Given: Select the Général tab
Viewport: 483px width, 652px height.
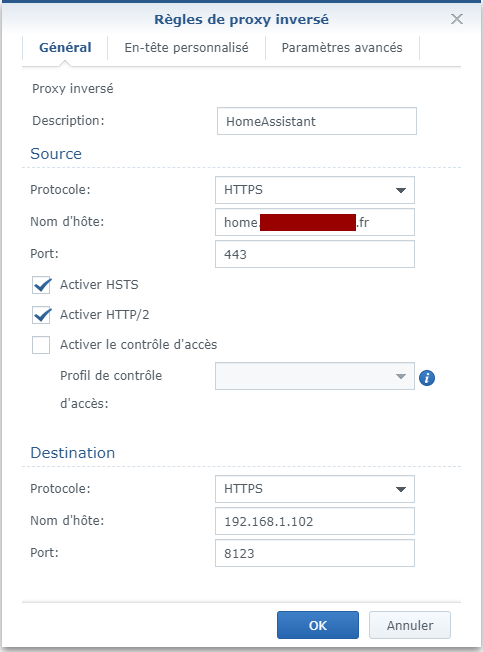Looking at the screenshot, I should [65, 48].
